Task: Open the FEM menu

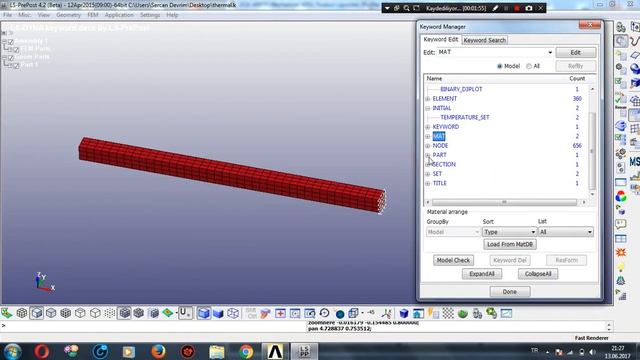Action: 93,15
